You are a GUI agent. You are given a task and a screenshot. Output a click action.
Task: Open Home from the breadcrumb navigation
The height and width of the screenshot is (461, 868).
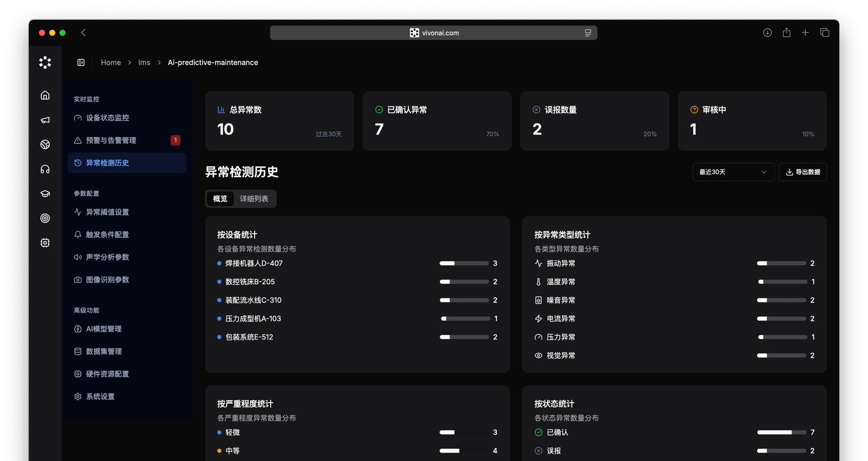point(111,62)
